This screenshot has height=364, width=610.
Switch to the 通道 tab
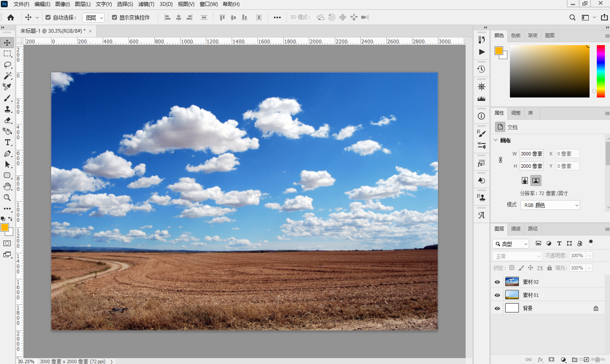click(x=516, y=229)
